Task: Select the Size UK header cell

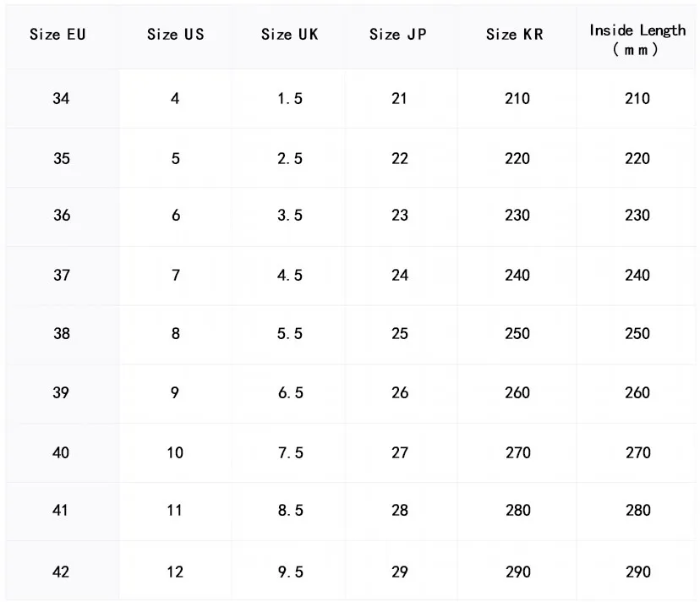Action: click(289, 35)
